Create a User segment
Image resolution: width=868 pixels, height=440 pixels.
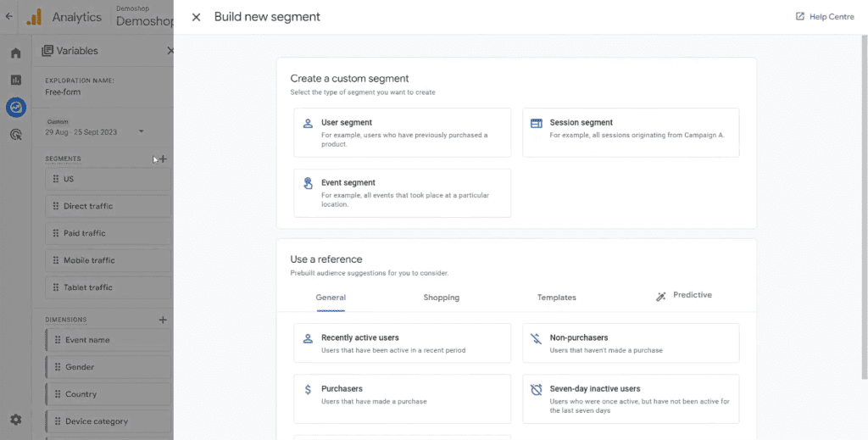[403, 133]
